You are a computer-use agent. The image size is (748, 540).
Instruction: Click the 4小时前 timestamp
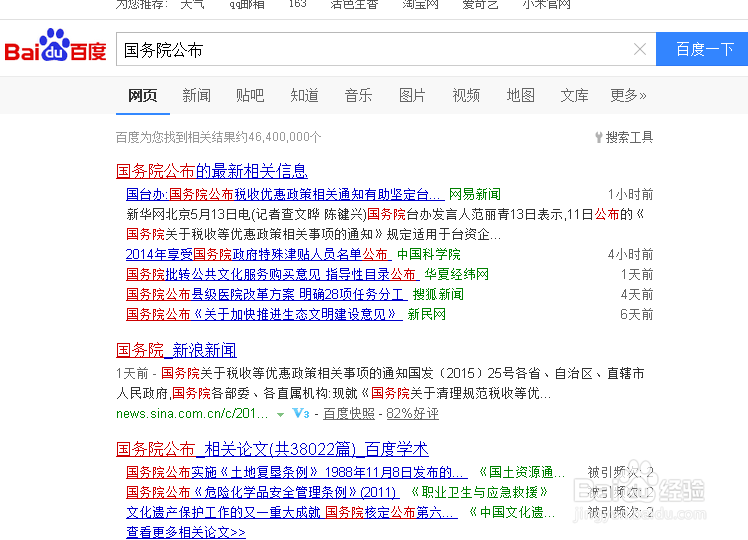point(630,254)
